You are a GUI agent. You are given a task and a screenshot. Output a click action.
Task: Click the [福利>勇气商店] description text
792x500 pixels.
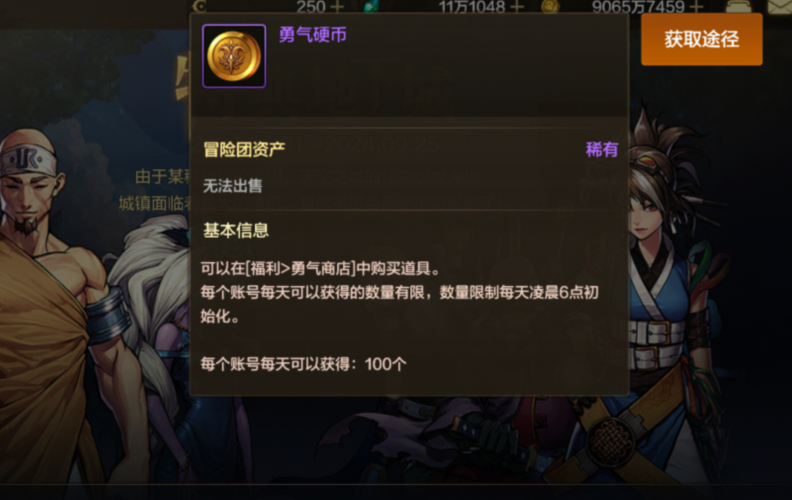tap(301, 268)
